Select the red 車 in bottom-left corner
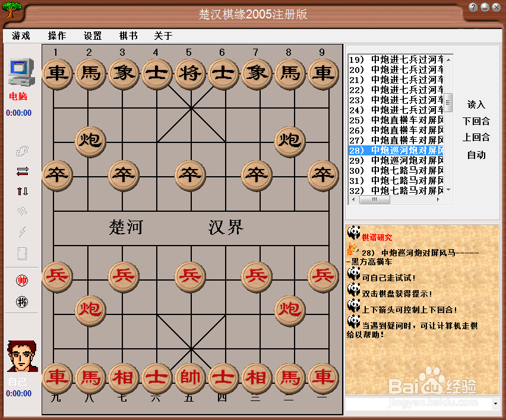Image resolution: width=506 pixels, height=420 pixels. pos(57,378)
